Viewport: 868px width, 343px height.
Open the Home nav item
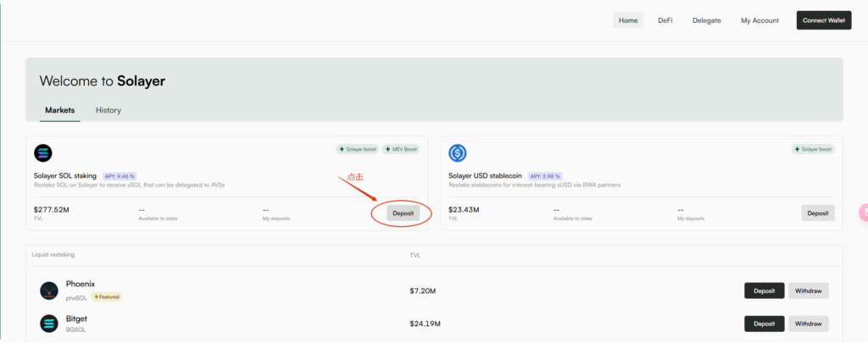tap(628, 20)
